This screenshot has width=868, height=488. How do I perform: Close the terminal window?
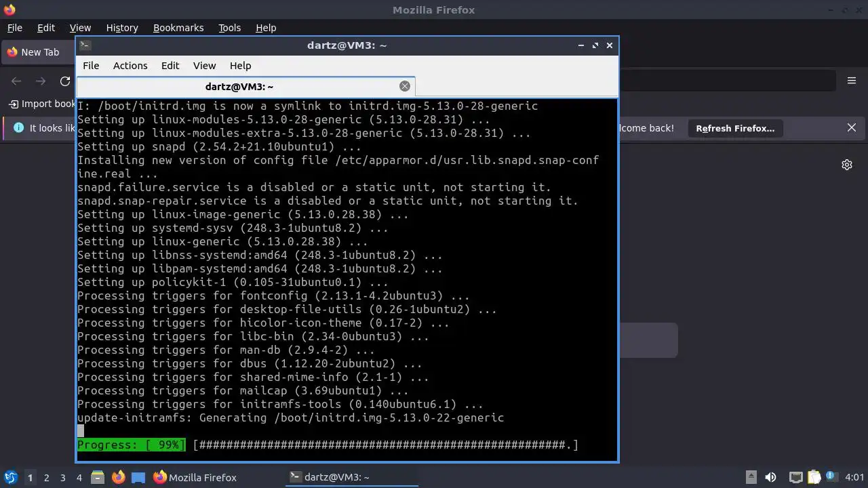[610, 45]
